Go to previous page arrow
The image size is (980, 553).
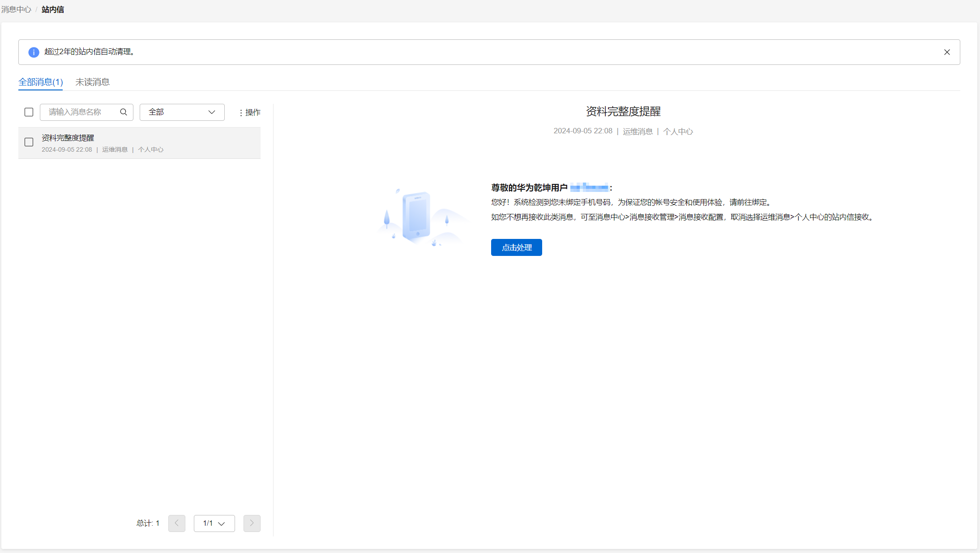(x=177, y=523)
